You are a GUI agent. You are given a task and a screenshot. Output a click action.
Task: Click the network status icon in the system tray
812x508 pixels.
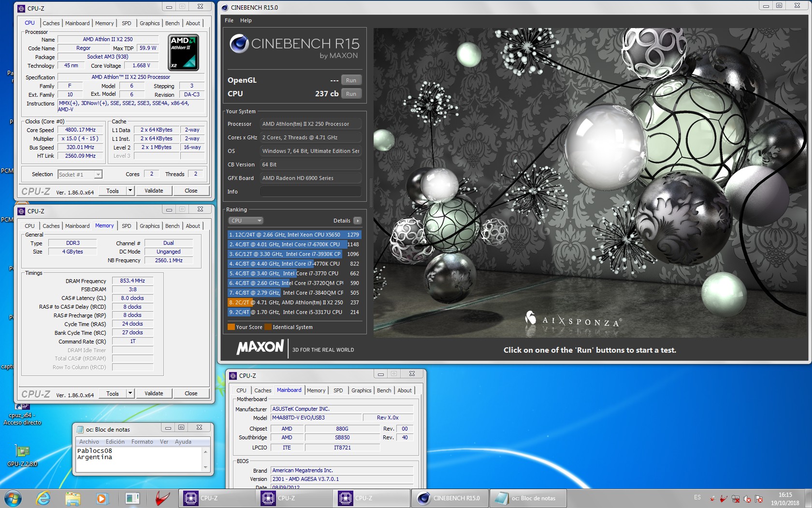736,499
